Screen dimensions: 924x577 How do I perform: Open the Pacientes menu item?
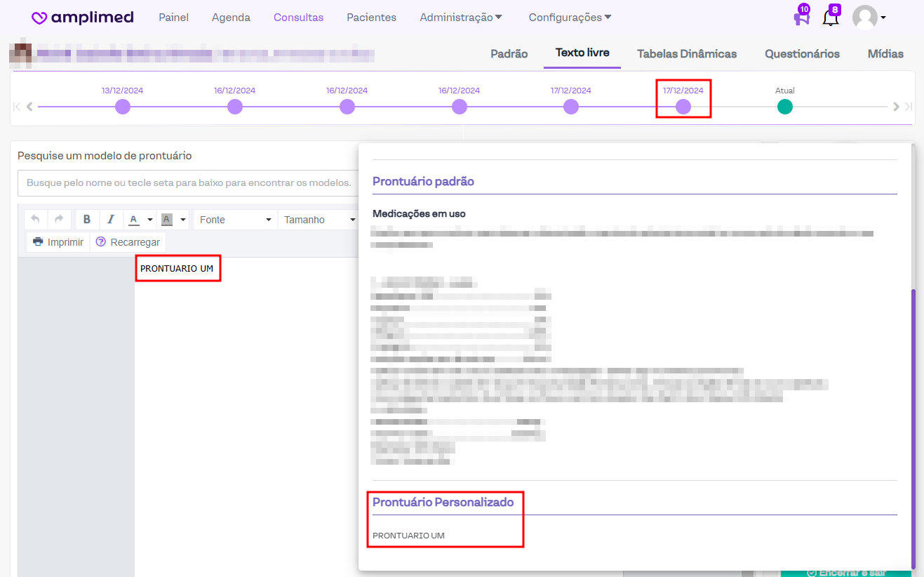click(x=371, y=18)
